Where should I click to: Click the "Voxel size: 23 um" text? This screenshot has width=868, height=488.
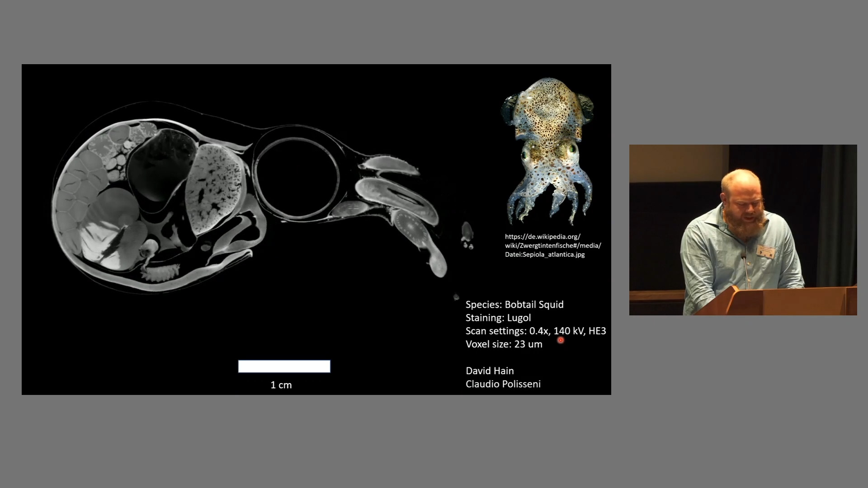[x=504, y=344]
